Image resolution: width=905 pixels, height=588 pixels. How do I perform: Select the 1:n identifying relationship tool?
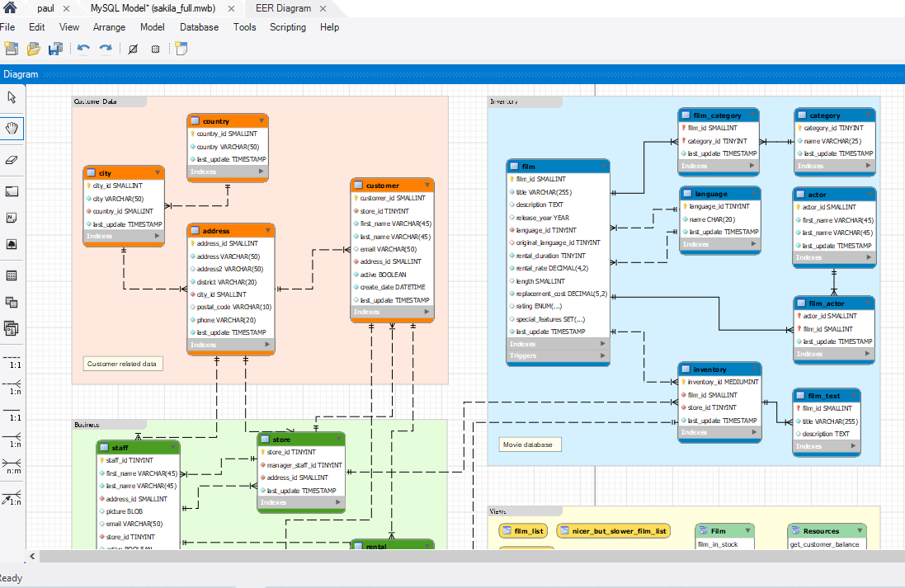[12, 440]
